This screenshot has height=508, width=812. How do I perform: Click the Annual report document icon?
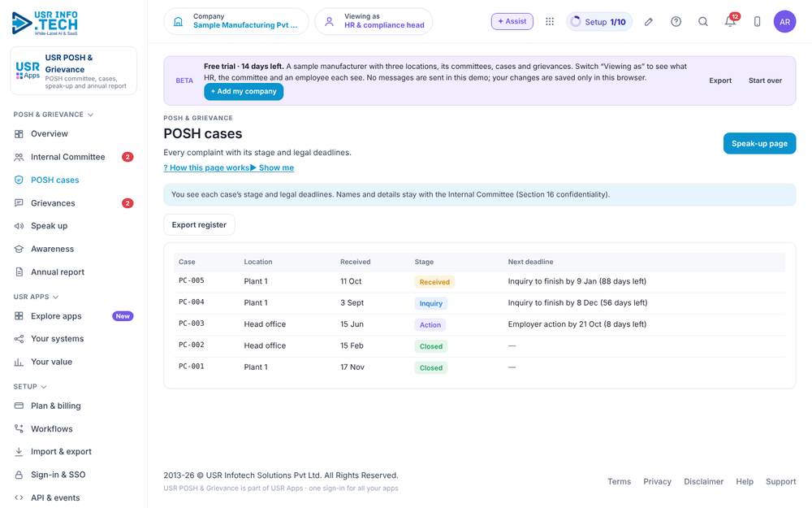pos(19,271)
